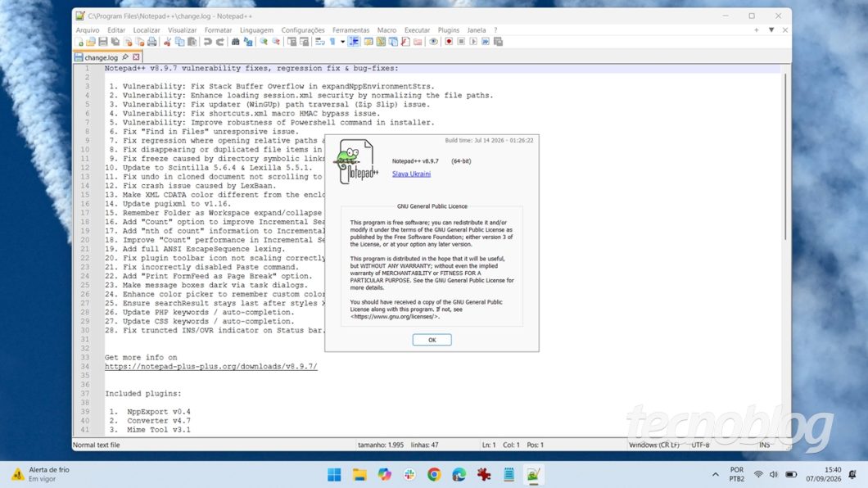
Task: Toggle synchronized vertical scrolling
Action: click(292, 42)
